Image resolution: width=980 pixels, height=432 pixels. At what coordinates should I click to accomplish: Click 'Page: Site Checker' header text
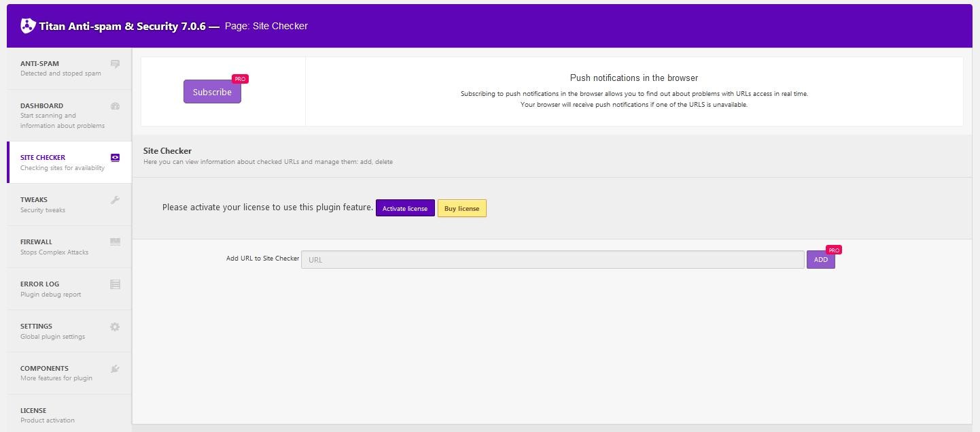(266, 26)
